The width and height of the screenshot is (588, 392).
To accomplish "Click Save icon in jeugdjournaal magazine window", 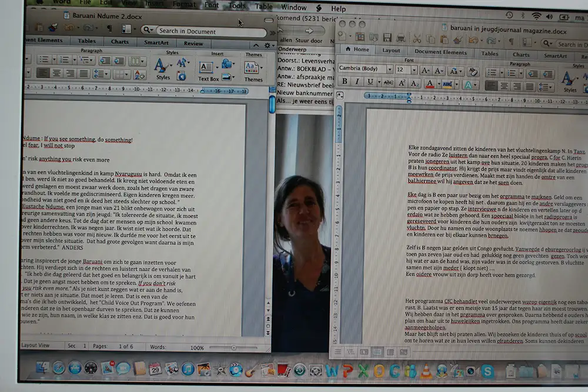I will 387,37.
